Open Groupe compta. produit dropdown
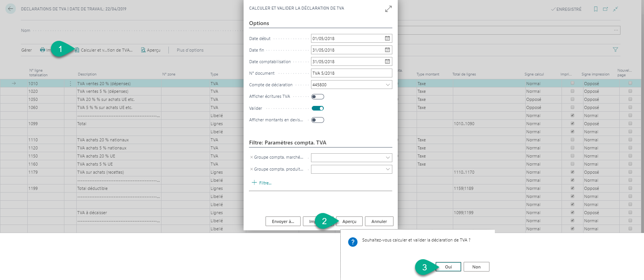 (x=387, y=169)
